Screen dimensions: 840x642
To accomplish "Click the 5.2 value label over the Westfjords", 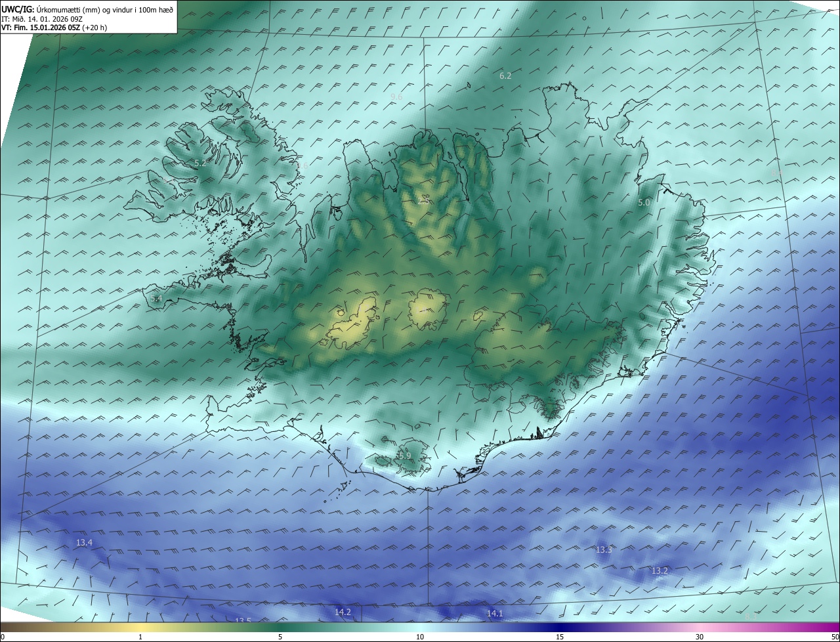I will click(200, 163).
